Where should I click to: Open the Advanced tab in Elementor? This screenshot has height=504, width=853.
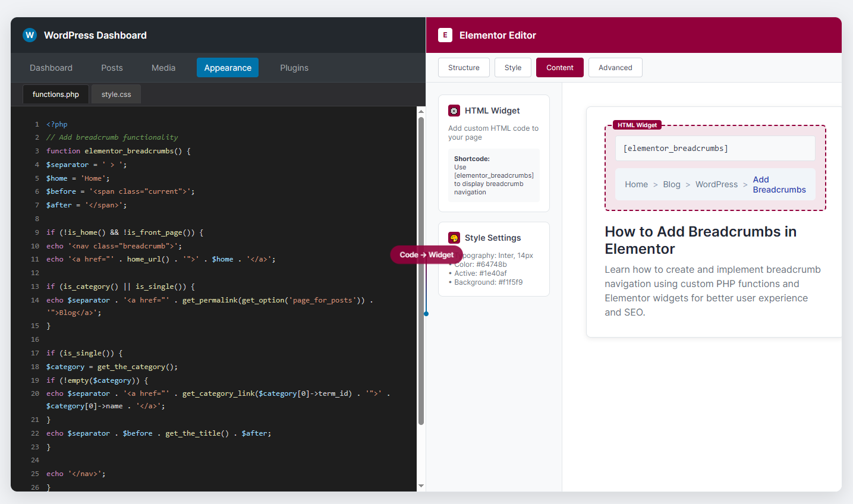615,68
